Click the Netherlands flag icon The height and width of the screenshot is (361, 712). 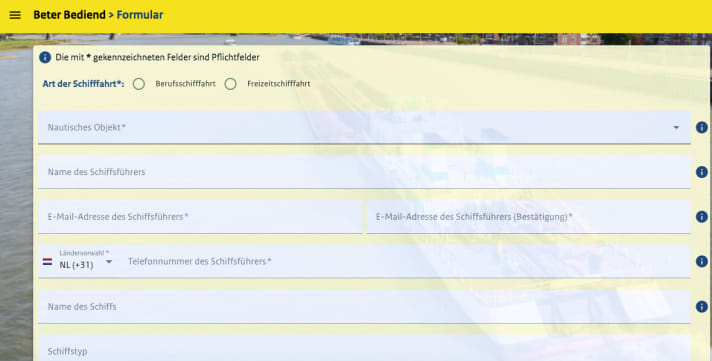47,262
